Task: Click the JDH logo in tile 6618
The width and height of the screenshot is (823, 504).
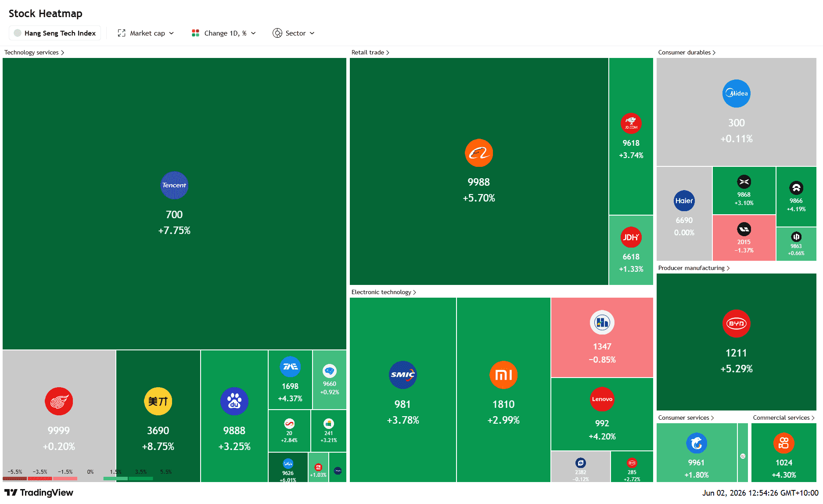Action: 631,237
